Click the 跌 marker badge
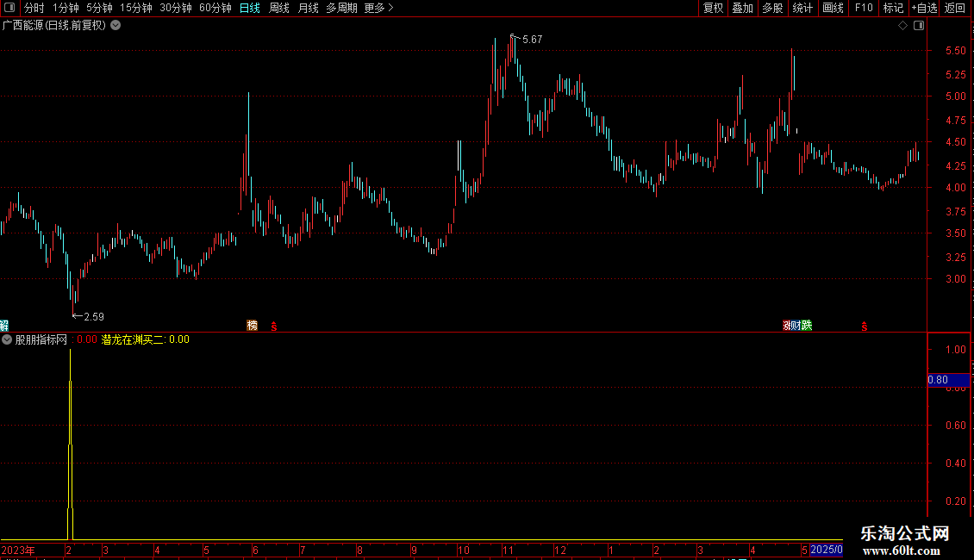The image size is (974, 560). click(x=806, y=326)
